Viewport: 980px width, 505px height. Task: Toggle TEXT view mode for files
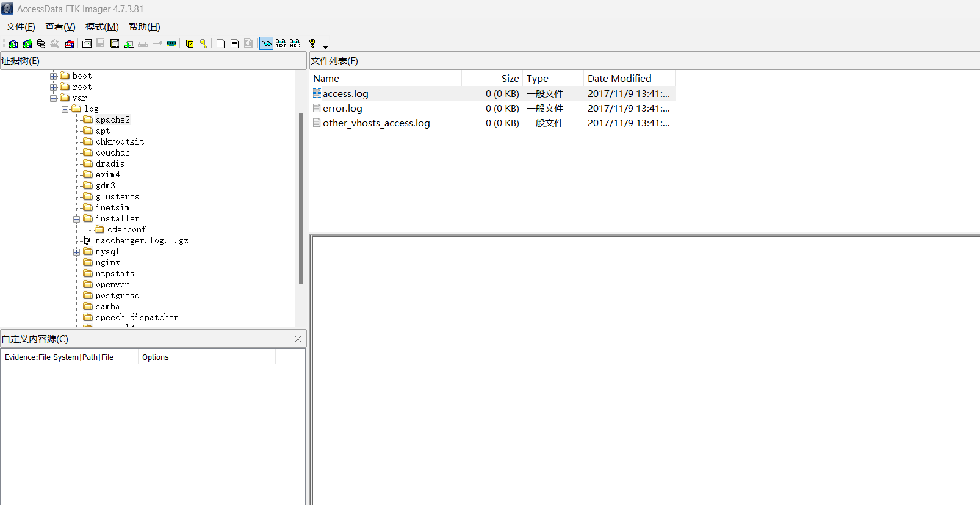point(281,44)
